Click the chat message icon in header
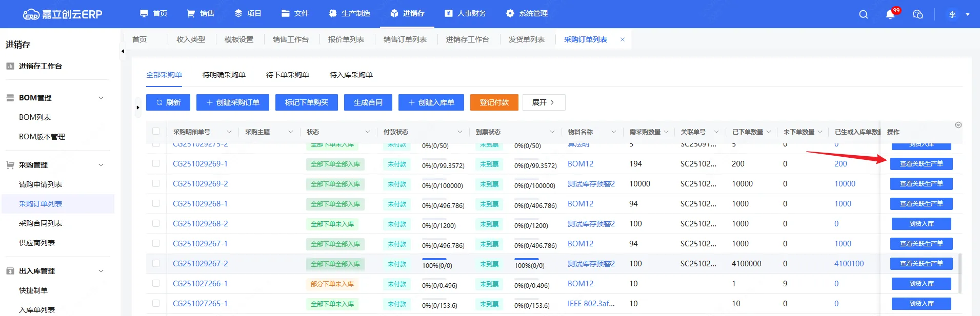 [x=918, y=14]
